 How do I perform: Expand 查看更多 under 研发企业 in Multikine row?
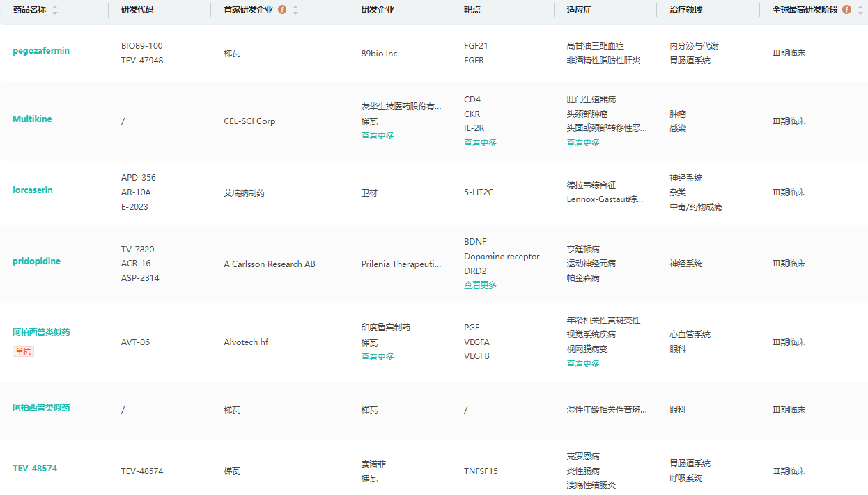coord(378,136)
